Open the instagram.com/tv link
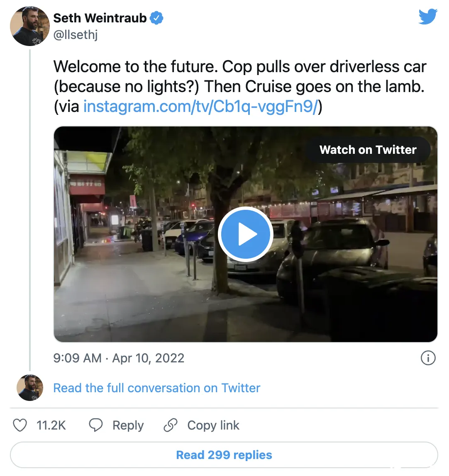 pyautogui.click(x=200, y=107)
